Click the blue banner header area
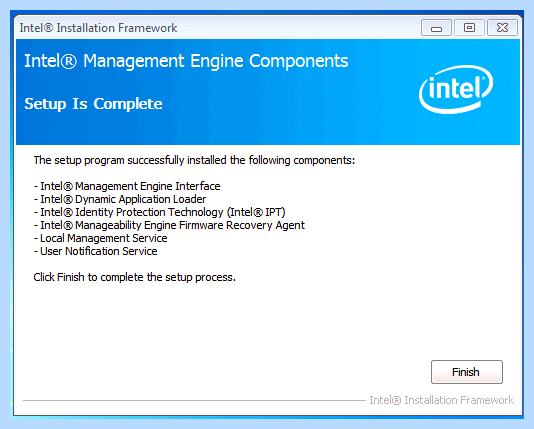 click(268, 92)
